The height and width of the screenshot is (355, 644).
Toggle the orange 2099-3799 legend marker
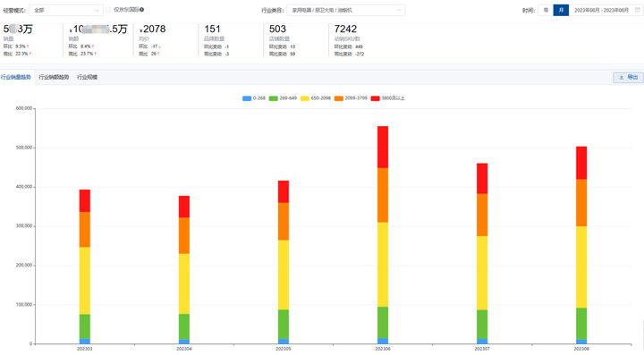(338, 98)
